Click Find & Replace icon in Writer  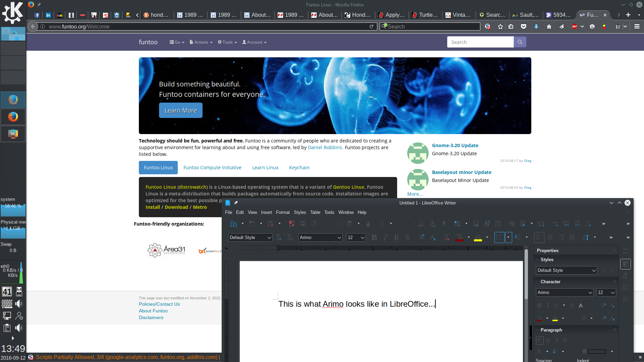pyautogui.click(x=421, y=224)
